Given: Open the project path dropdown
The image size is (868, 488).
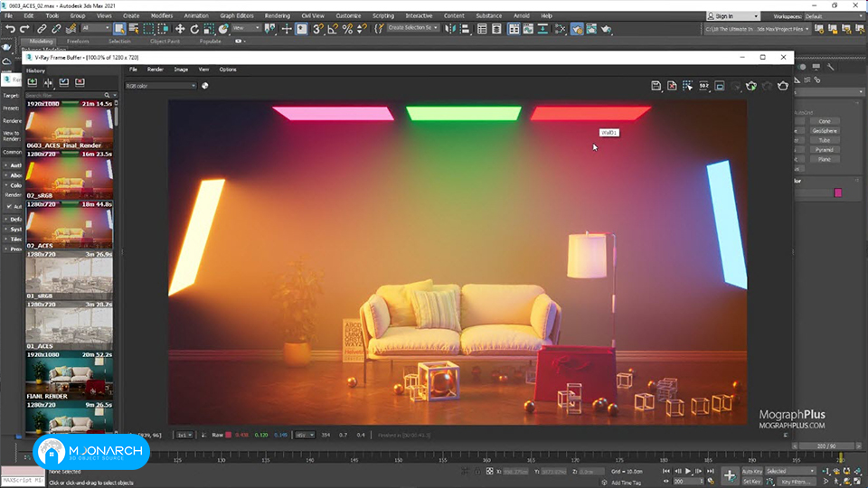Looking at the screenshot, I should pyautogui.click(x=757, y=29).
